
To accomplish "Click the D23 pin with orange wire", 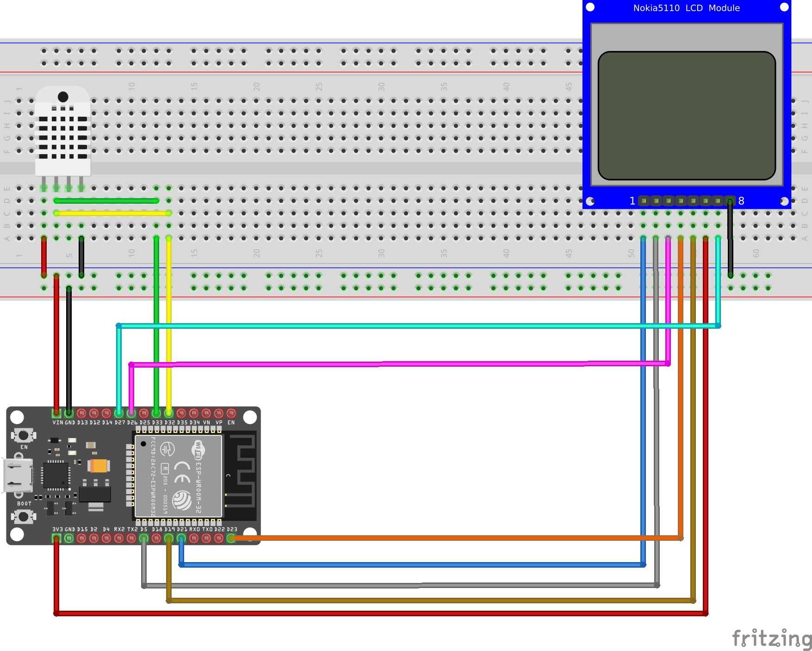I will pos(231,538).
